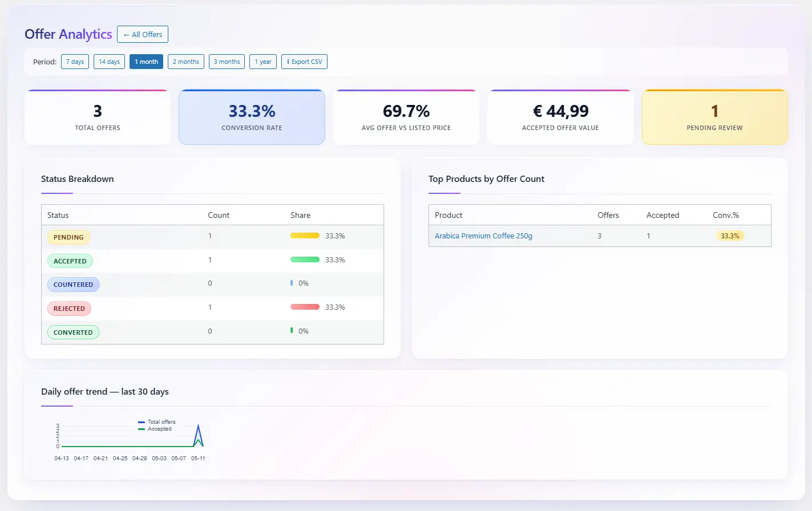The height and width of the screenshot is (511, 812).
Task: Toggle Accepted legend entry in chart
Action: pyautogui.click(x=155, y=429)
